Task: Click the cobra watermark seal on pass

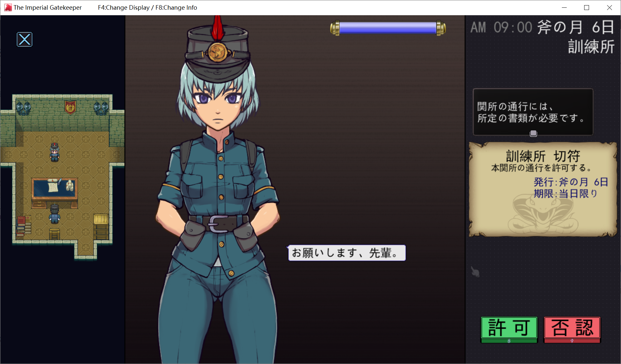Action: coord(543,215)
